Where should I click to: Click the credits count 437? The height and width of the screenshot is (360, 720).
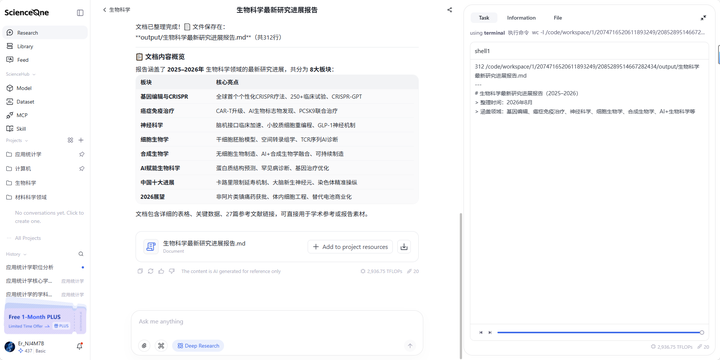(29, 351)
